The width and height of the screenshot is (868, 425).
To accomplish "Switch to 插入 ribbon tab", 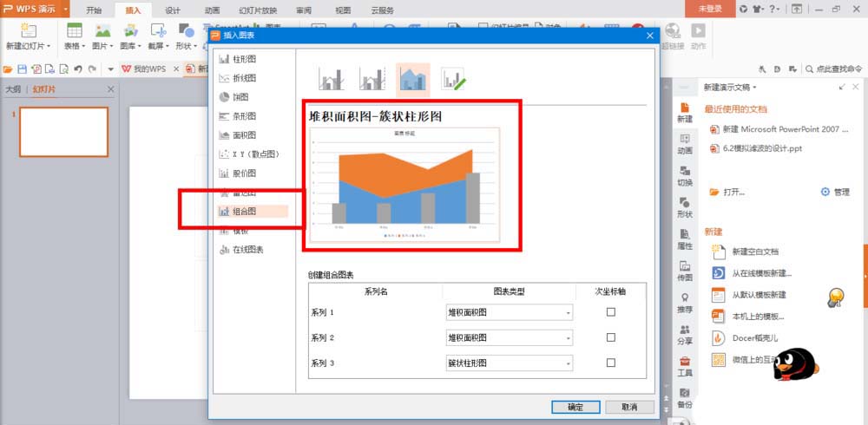I will point(133,10).
